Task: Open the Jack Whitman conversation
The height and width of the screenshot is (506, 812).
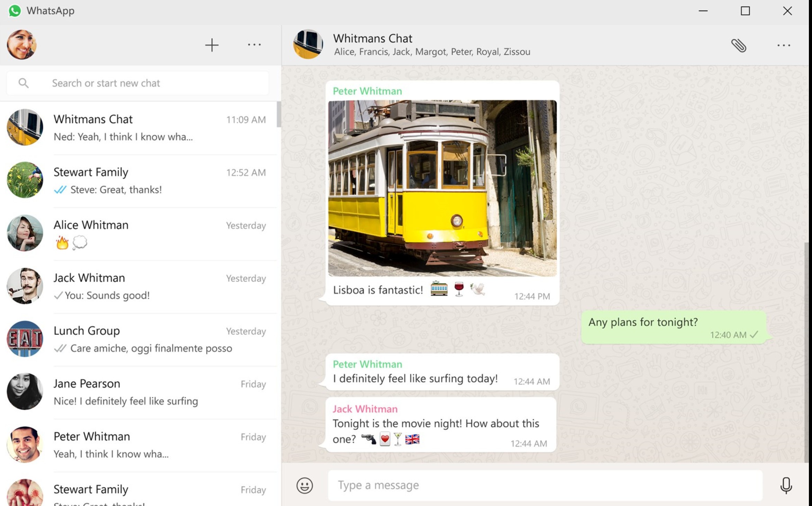Action: (x=138, y=287)
